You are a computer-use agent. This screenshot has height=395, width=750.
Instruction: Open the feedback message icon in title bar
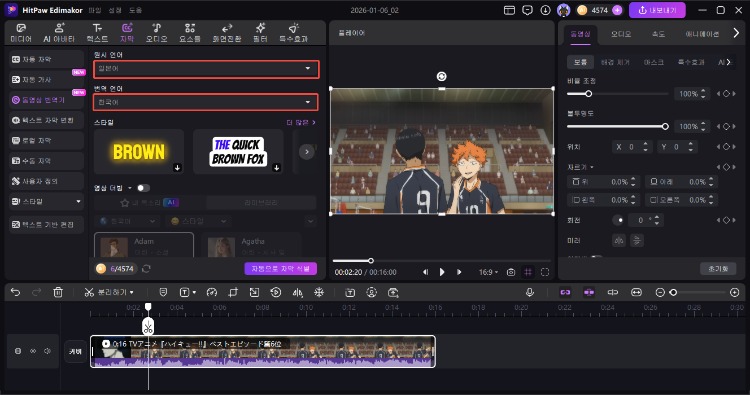(527, 10)
